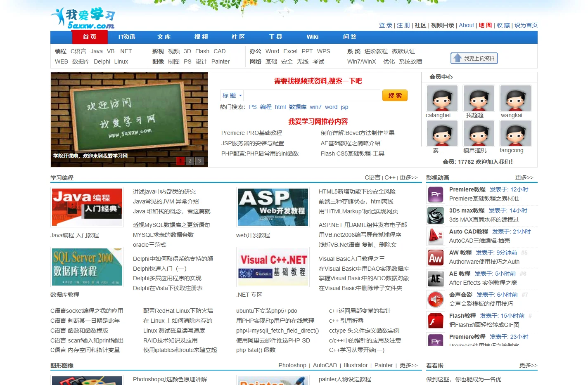The image size is (588, 385).
Task: Open the 文库 nav tab
Action: [x=164, y=37]
